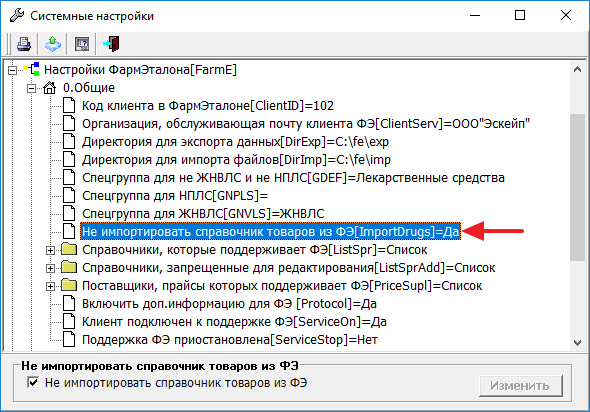Click the page icon of ServiceStop row
This screenshot has height=412, width=590.
[69, 339]
